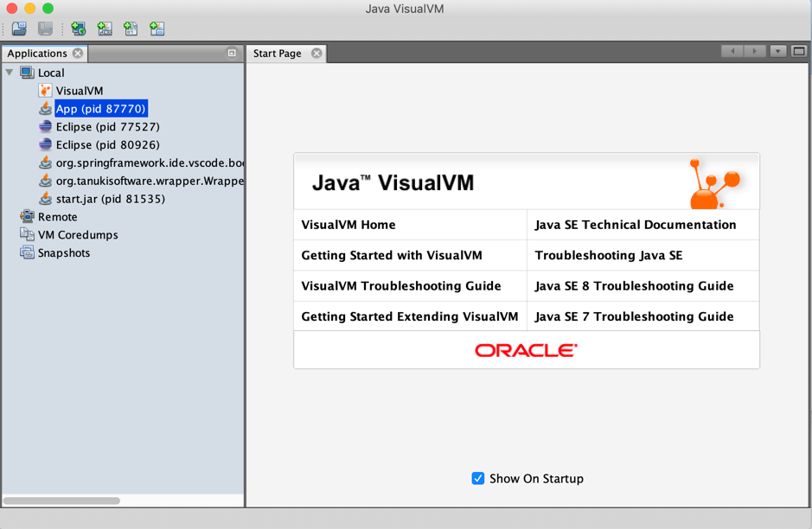Add a JMX connection from the toolbar
Image resolution: width=812 pixels, height=529 pixels.
[105, 29]
